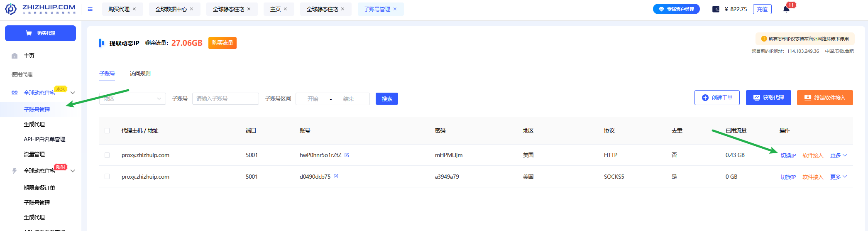Click the 请输入子账号 input field
Image resolution: width=868 pixels, height=231 pixels.
225,99
